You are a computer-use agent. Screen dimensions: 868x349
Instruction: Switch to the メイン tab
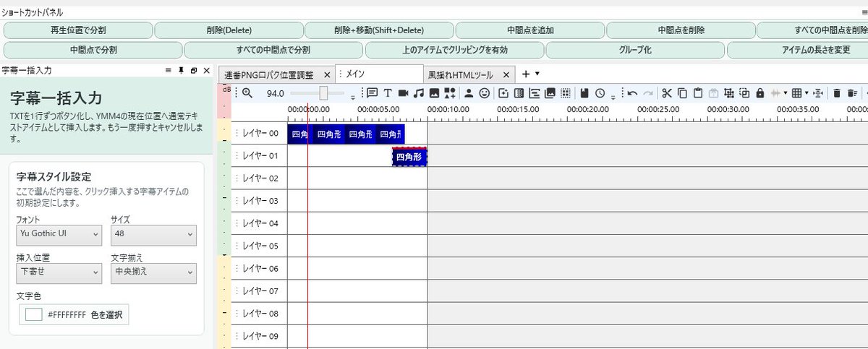pyautogui.click(x=379, y=74)
